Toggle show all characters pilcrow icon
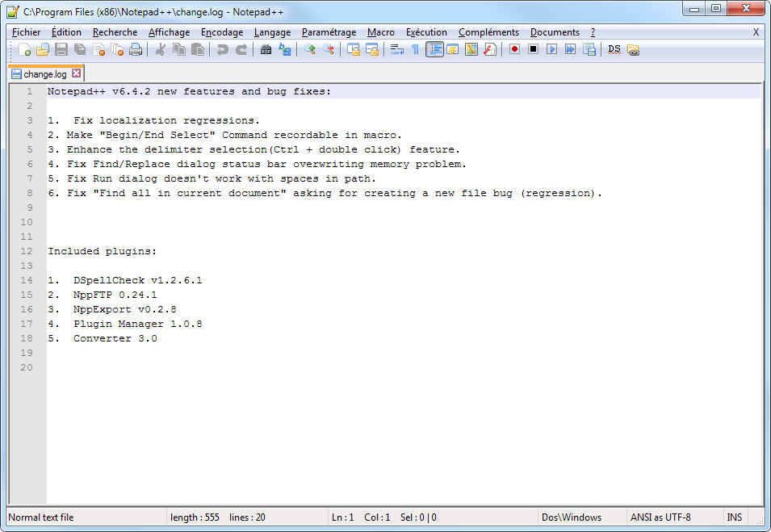Viewport: 771px width, 532px height. click(x=415, y=49)
